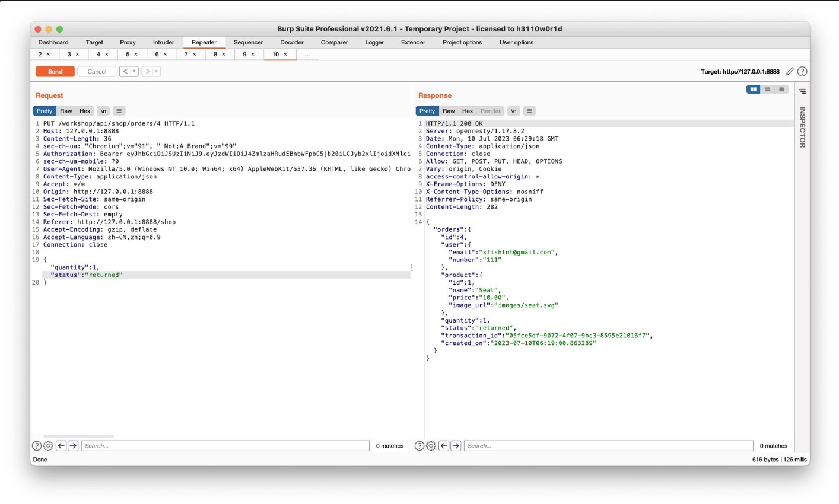Open the Extender tab
Viewport: 839px width, 504px height.
413,43
